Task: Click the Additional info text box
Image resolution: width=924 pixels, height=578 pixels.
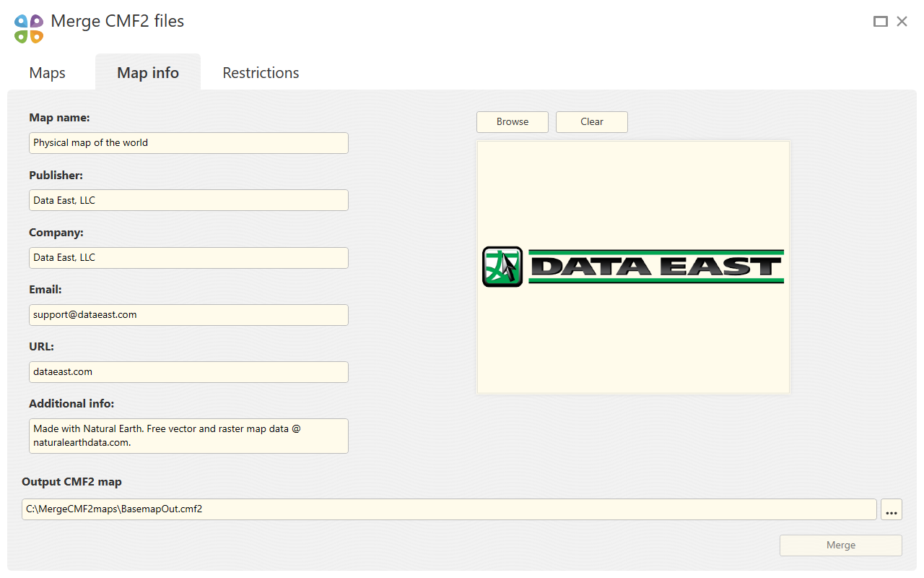Action: (x=188, y=436)
